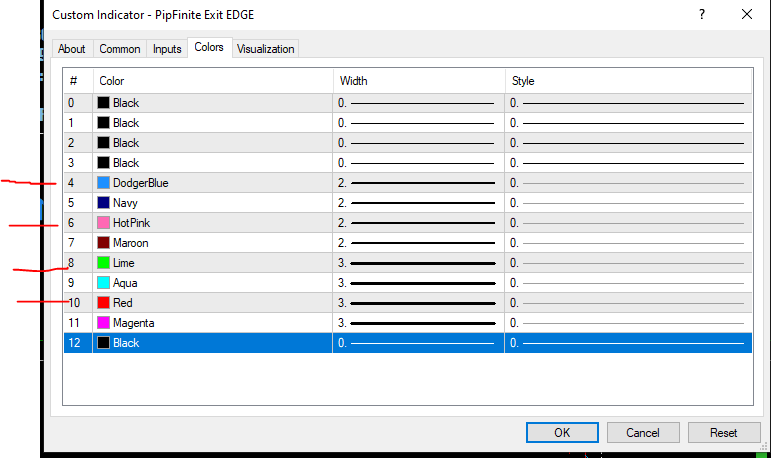Click the 'Maroon' color name
Viewport: 771px width, 458px height.
tap(130, 243)
